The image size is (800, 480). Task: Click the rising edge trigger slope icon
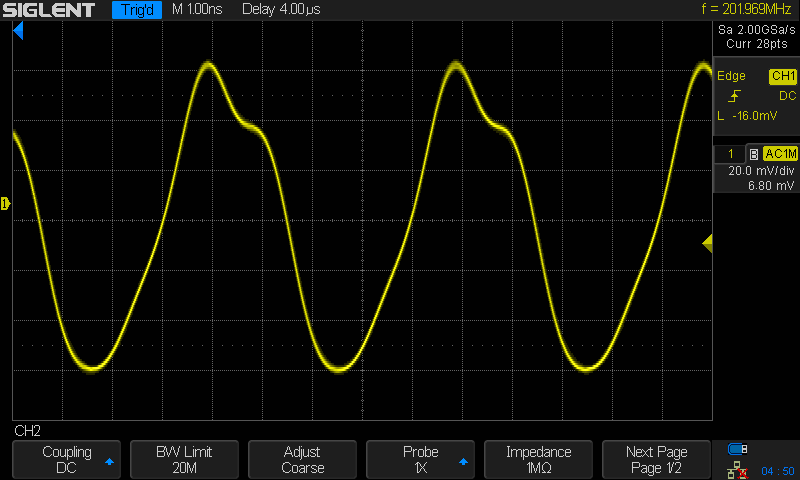pos(735,96)
